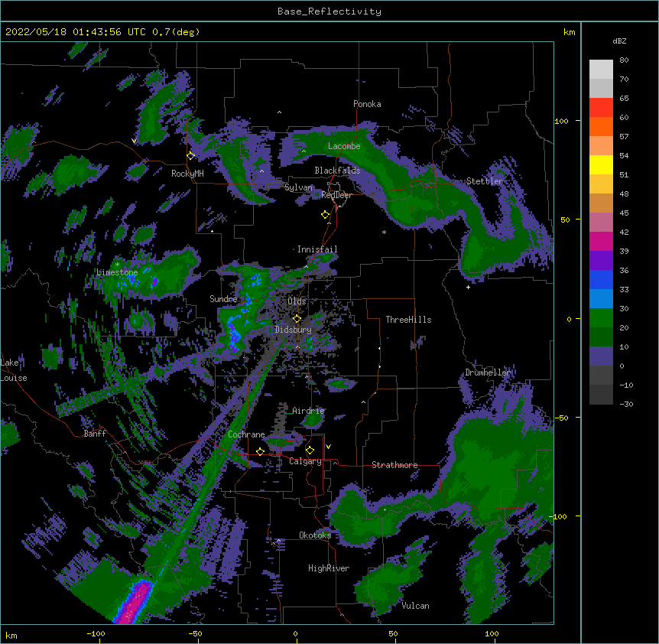This screenshot has width=659, height=644.
Task: Click the yellow diamond marker below Cochrane
Action: [260, 451]
